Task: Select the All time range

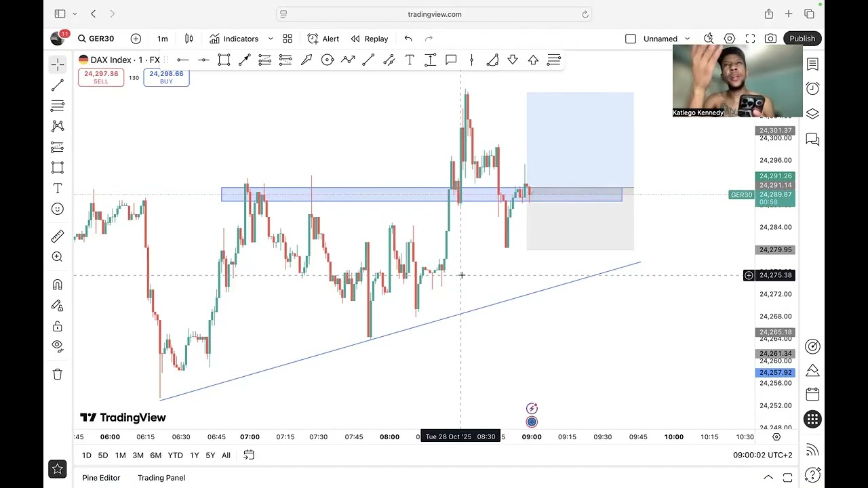Action: click(x=226, y=455)
